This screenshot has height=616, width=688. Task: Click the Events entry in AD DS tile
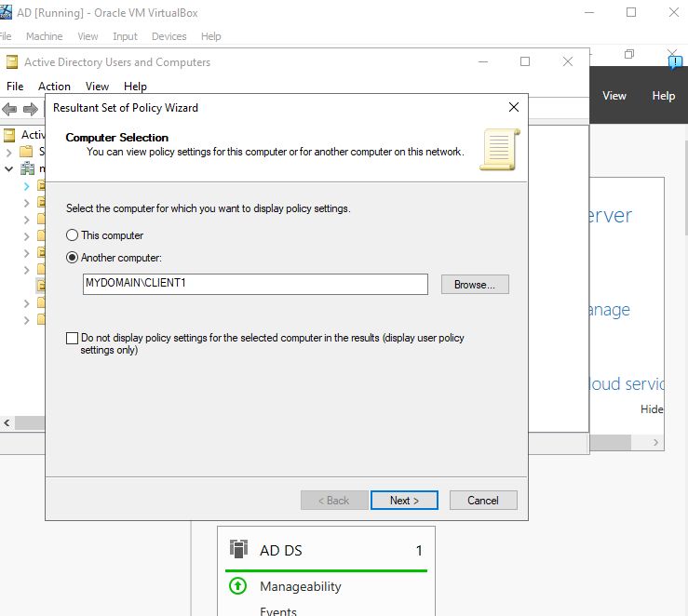click(x=278, y=611)
